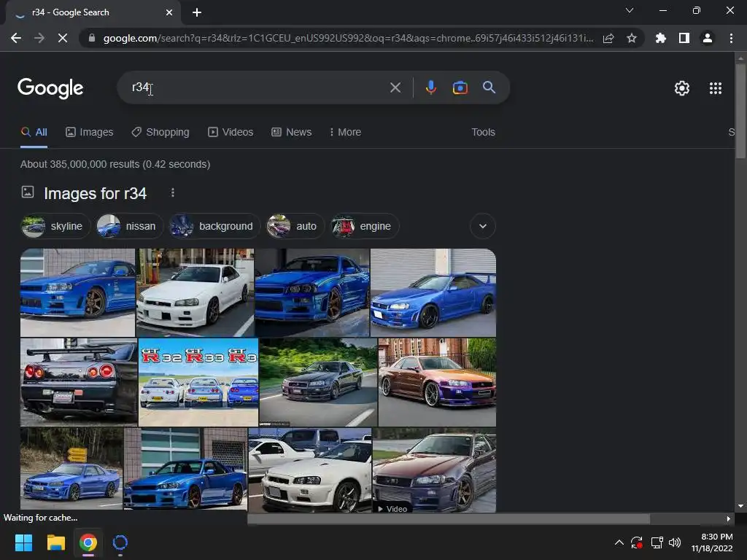Click the forward navigation arrow
This screenshot has width=747, height=560.
pos(39,38)
